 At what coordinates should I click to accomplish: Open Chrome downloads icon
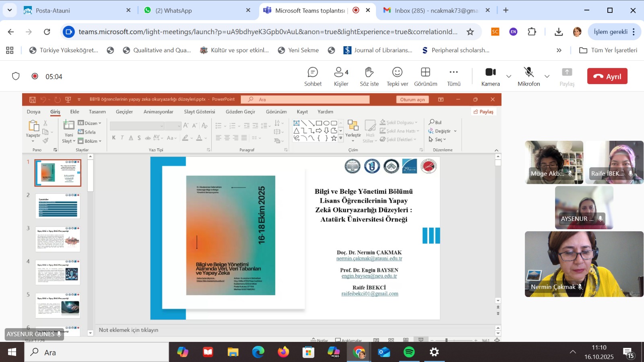point(559,32)
